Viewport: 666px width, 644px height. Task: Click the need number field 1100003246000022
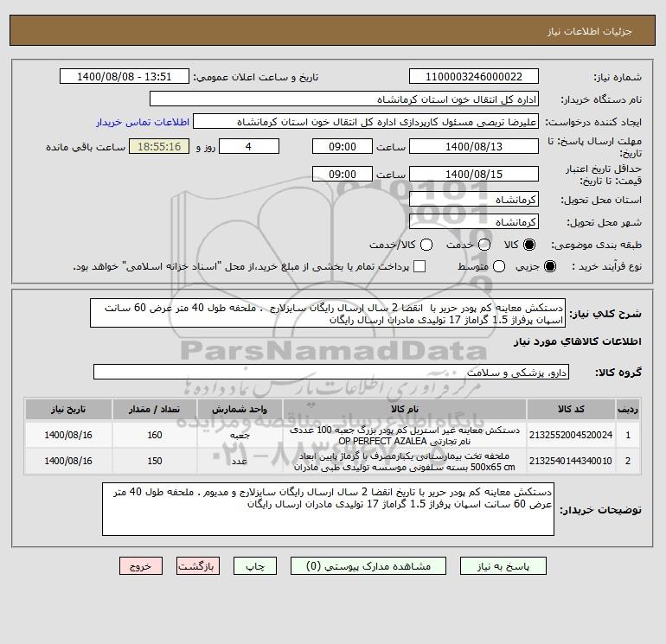[x=474, y=76]
